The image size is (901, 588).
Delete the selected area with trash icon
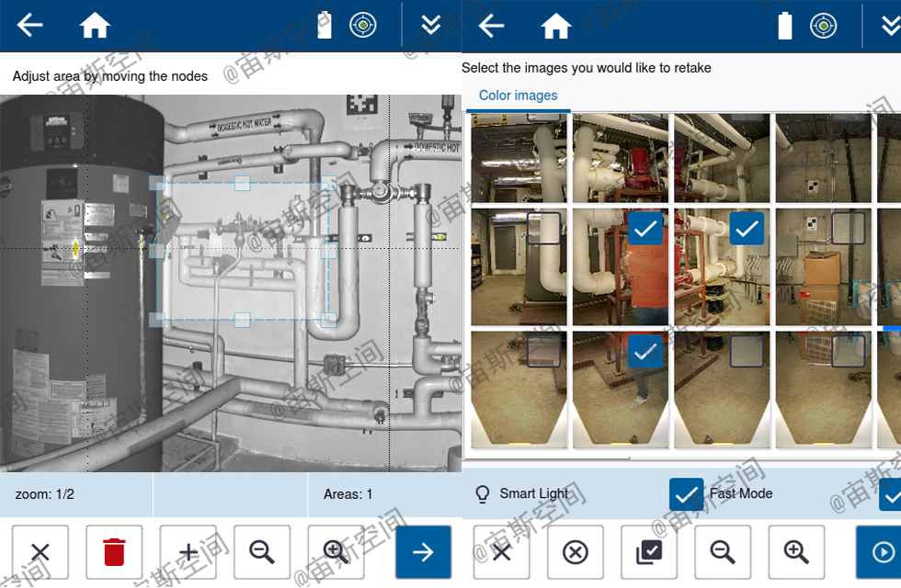pyautogui.click(x=114, y=552)
